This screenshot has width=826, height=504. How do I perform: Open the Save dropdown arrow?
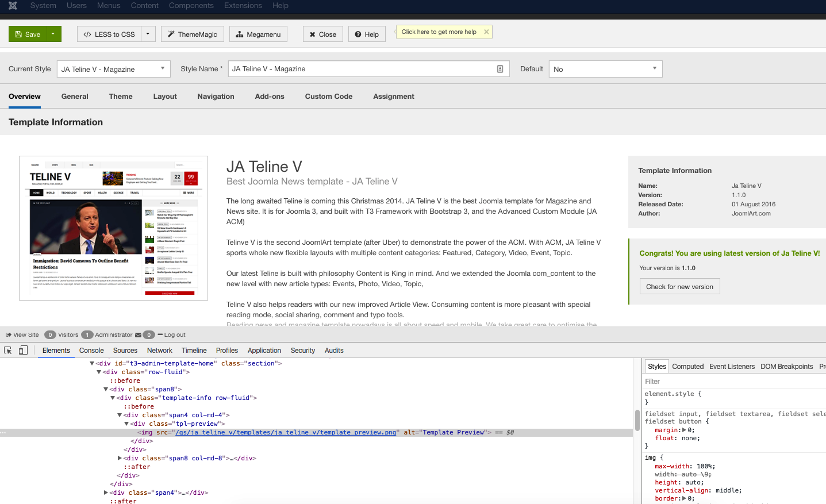tap(53, 34)
